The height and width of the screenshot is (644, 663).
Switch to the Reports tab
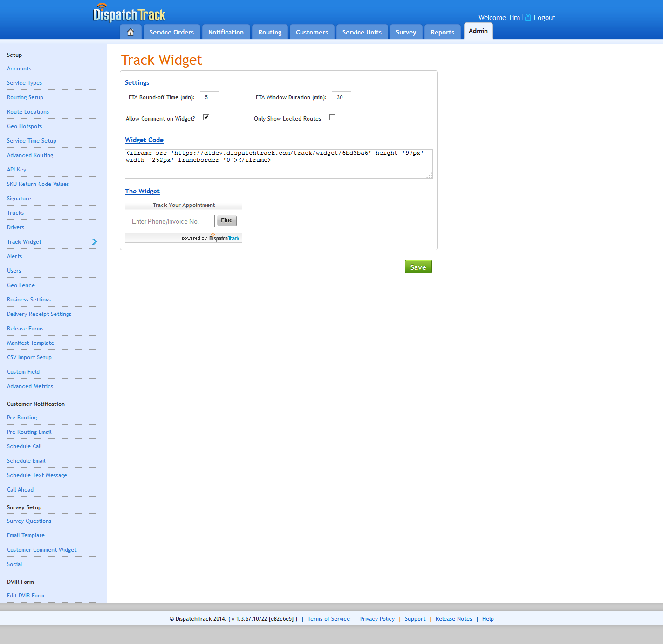tap(442, 32)
